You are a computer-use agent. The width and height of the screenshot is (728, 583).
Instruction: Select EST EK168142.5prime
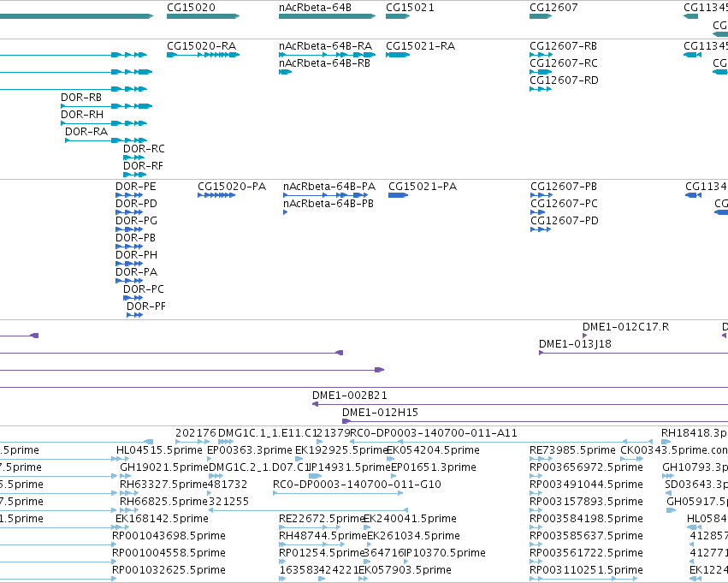(162, 519)
